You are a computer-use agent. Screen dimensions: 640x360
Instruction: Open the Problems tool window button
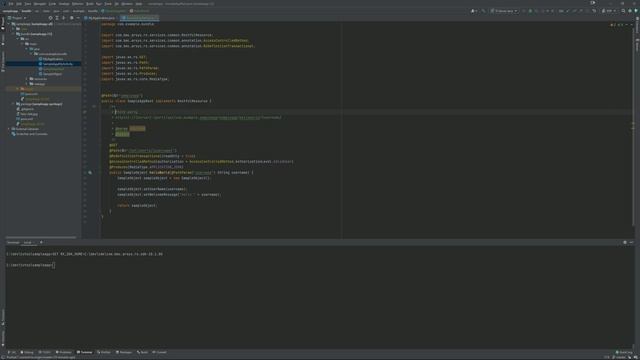point(64,352)
